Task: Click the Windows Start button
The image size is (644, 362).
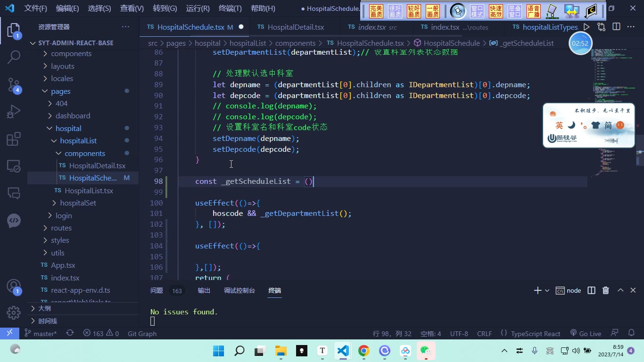Action: click(219, 350)
